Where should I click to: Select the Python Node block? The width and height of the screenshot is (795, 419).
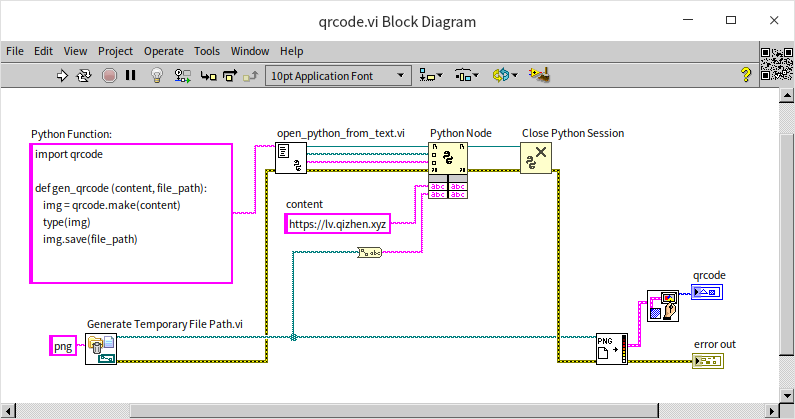(448, 158)
